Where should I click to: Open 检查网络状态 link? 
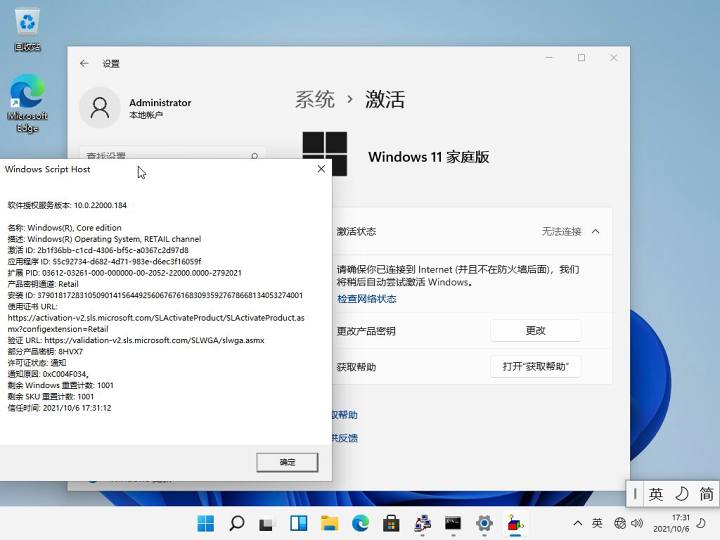(366, 299)
